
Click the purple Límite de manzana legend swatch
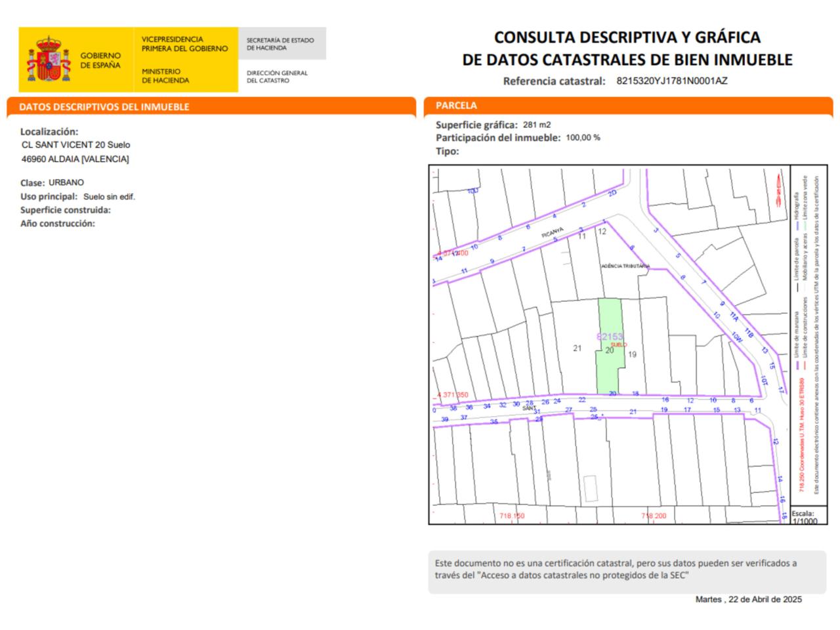point(797,366)
